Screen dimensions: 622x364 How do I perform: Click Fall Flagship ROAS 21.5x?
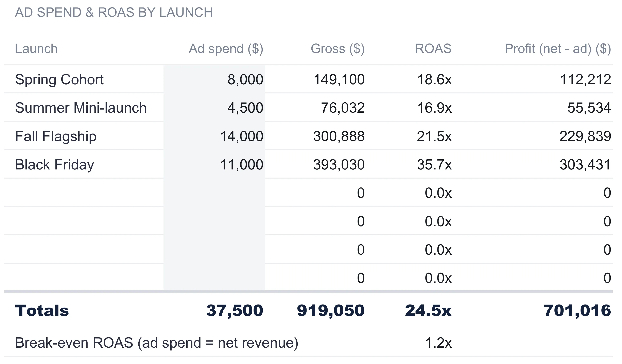(434, 136)
